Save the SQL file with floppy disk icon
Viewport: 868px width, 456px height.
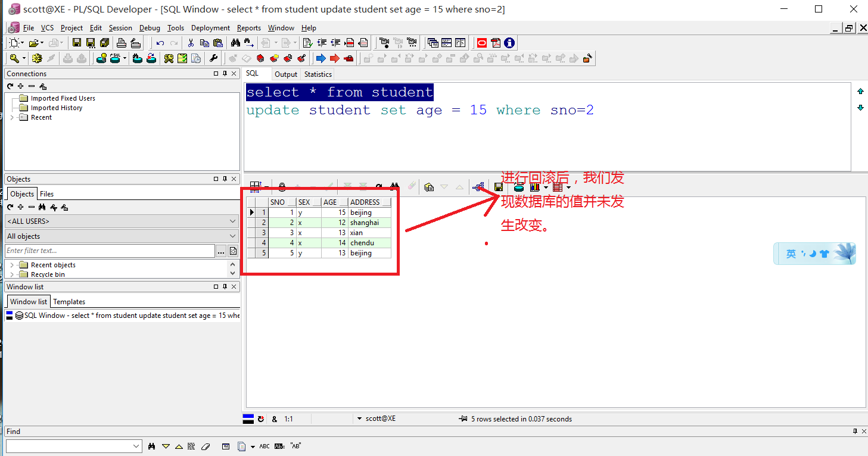point(77,42)
